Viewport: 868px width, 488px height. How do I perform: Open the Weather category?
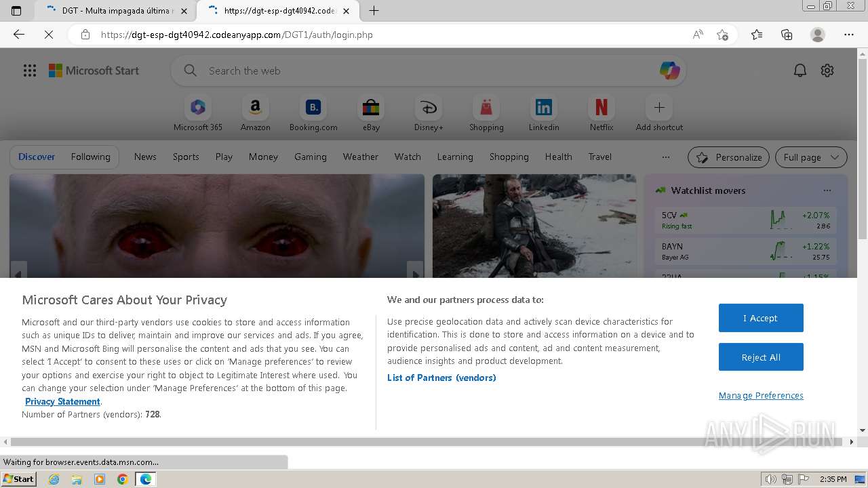[x=361, y=157]
